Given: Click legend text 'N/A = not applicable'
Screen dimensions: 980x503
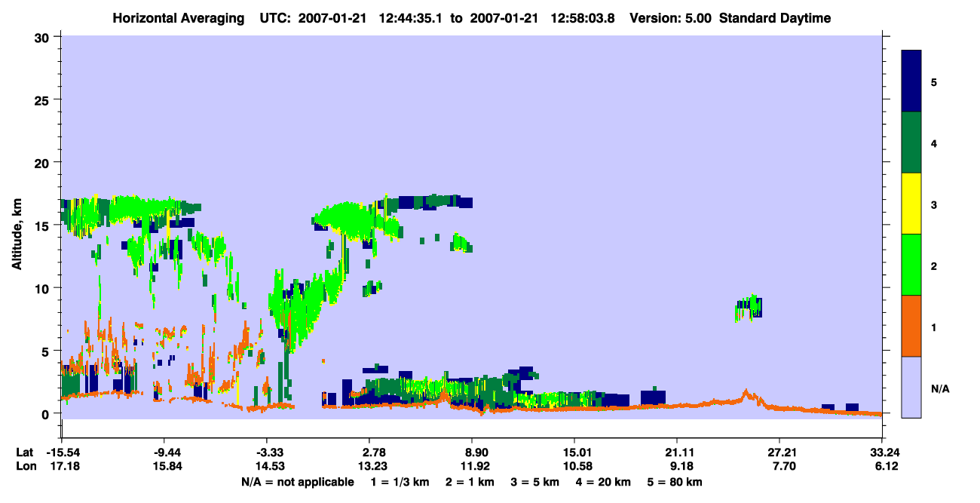Looking at the screenshot, I should tap(297, 482).
